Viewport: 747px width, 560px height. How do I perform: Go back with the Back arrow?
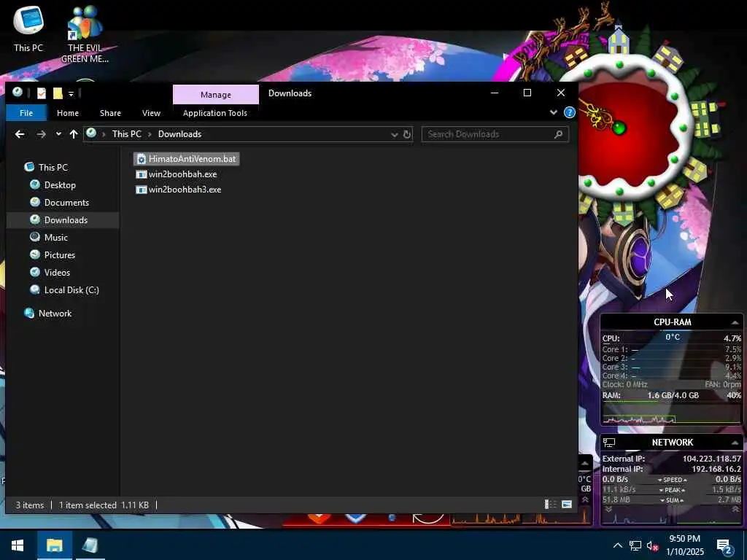point(20,134)
